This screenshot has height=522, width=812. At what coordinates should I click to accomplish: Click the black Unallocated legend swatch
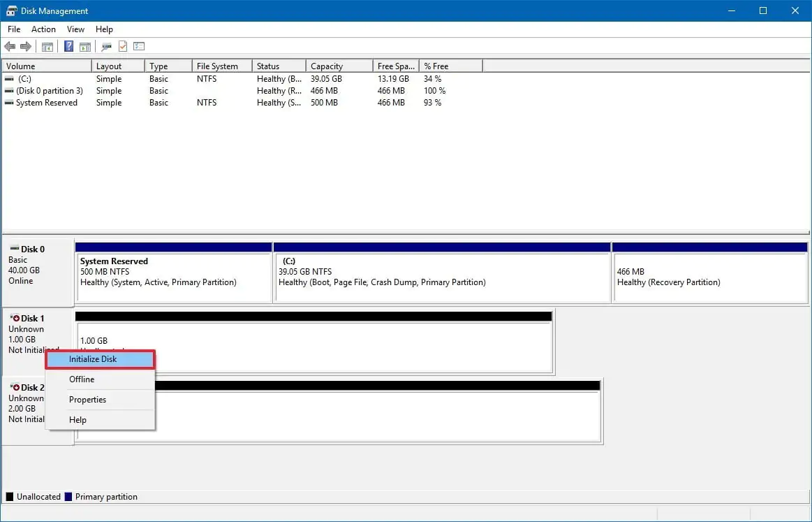10,497
